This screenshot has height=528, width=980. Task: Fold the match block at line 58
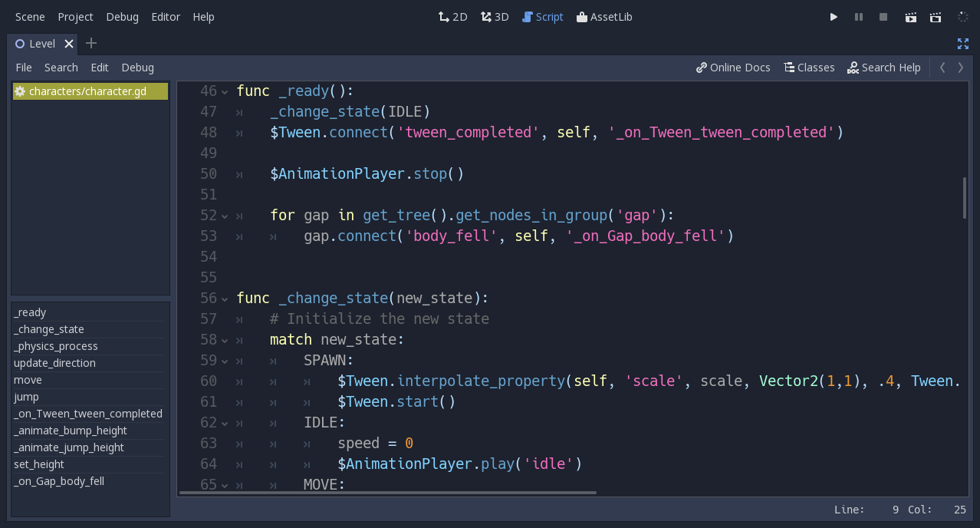pyautogui.click(x=225, y=340)
